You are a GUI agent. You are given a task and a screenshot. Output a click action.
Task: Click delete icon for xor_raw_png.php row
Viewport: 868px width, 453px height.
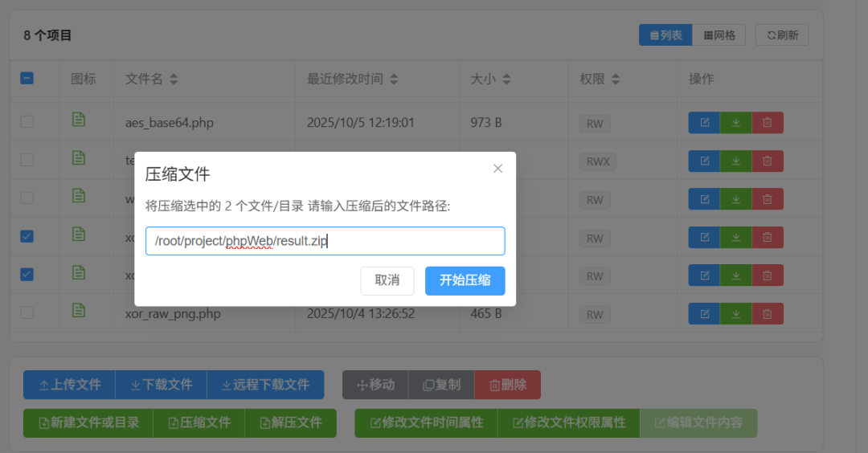click(x=768, y=313)
